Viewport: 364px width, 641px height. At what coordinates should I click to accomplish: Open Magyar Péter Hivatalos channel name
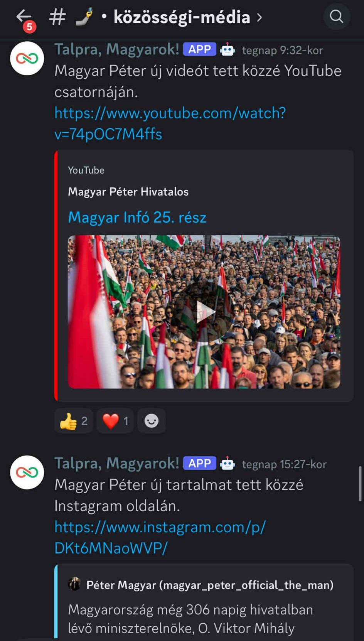point(128,192)
